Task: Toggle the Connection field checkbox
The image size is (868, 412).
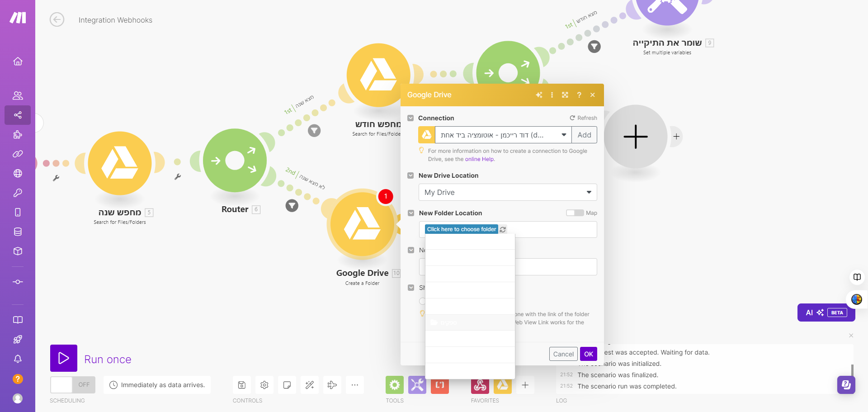Action: click(410, 118)
